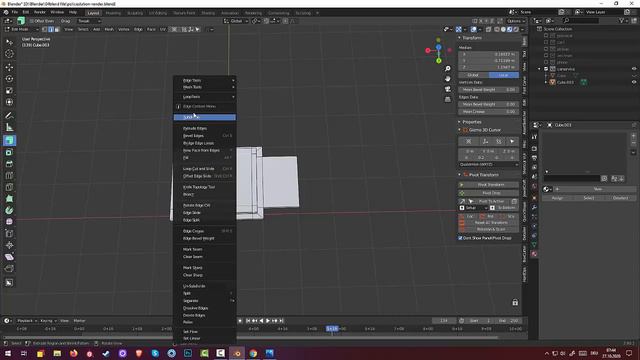The height and width of the screenshot is (360, 640).
Task: Select the Knife tool
Action: tap(9, 187)
